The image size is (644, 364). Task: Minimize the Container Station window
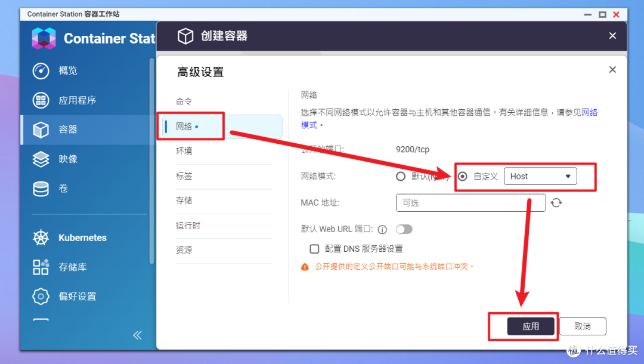click(588, 14)
